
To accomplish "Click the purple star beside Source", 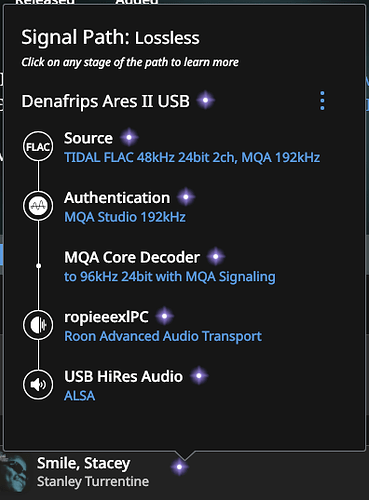I will point(129,137).
